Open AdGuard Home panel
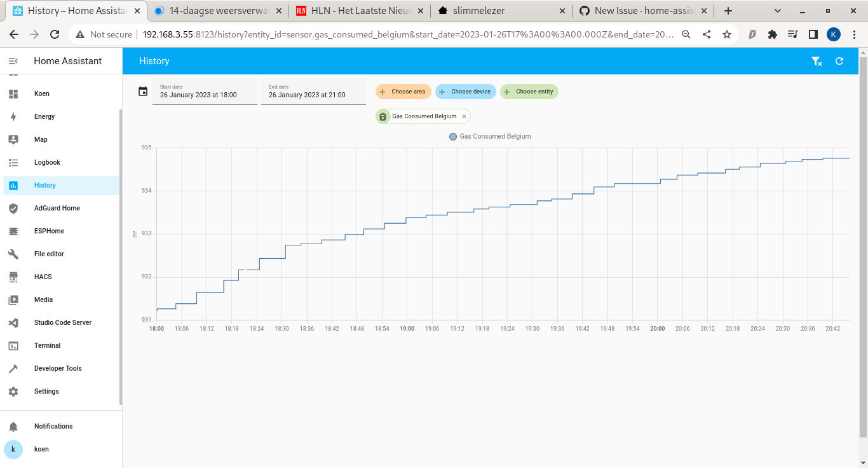 click(x=57, y=208)
